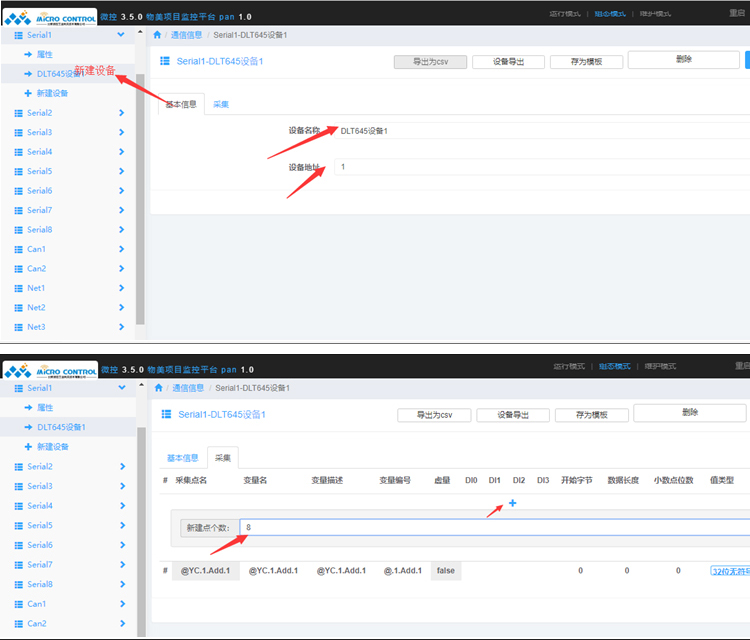Click the list icon beside Net2
The width and height of the screenshot is (750, 640).
[x=18, y=308]
